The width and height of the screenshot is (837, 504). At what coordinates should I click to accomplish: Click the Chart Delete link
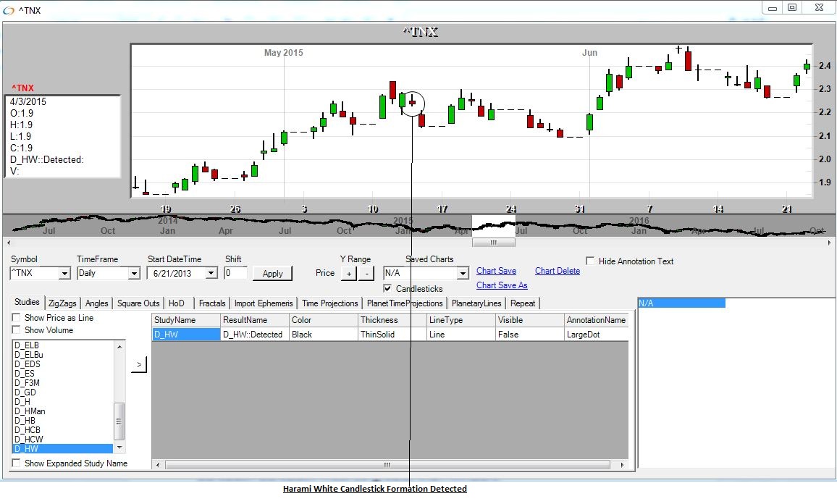point(557,271)
